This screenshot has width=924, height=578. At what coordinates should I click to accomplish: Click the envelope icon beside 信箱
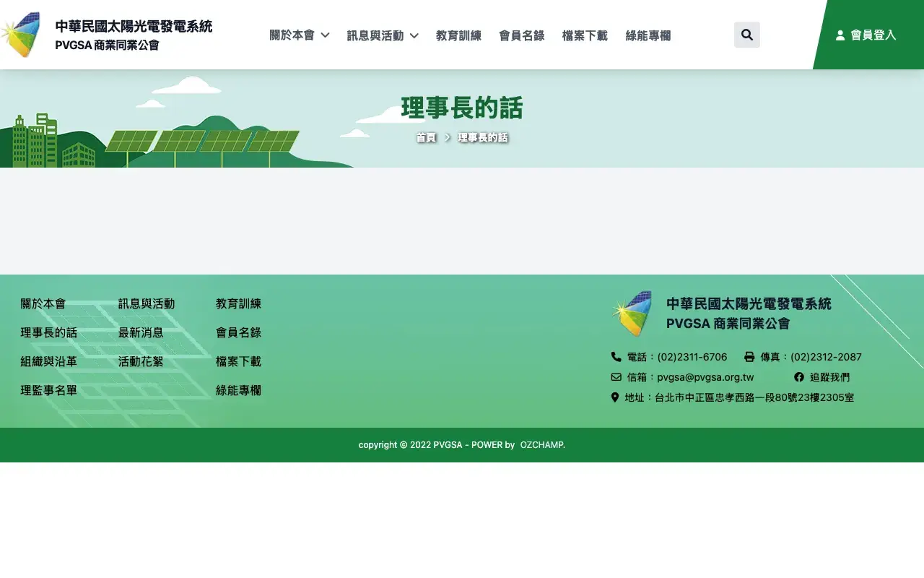click(x=616, y=377)
